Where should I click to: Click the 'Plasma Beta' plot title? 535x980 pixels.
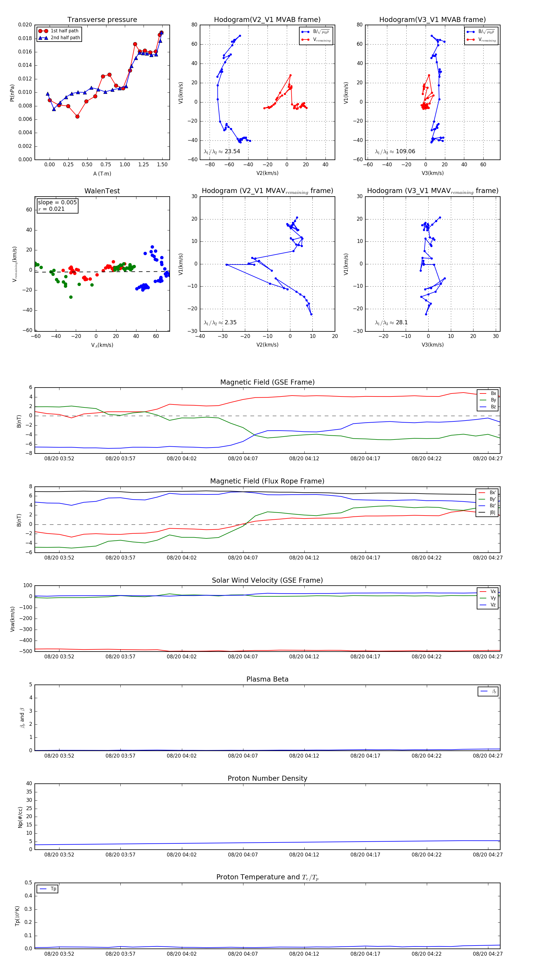[267, 679]
